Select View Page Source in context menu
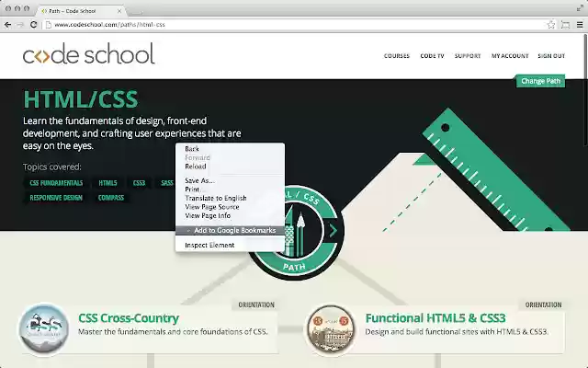 point(212,206)
